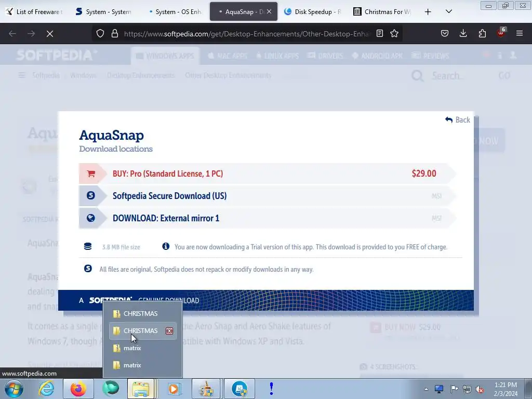This screenshot has height=399, width=532.
Task: Click the globe icon beside External mirror
Action: (90, 218)
